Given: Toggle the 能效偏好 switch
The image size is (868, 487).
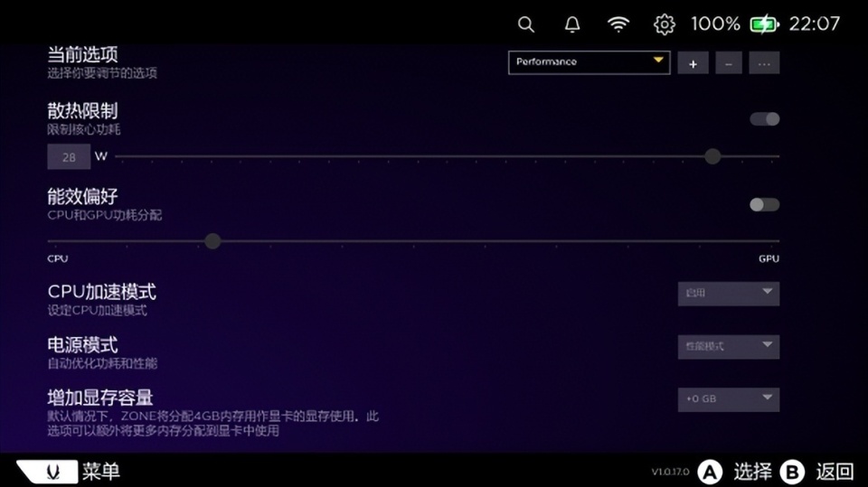Looking at the screenshot, I should (764, 204).
